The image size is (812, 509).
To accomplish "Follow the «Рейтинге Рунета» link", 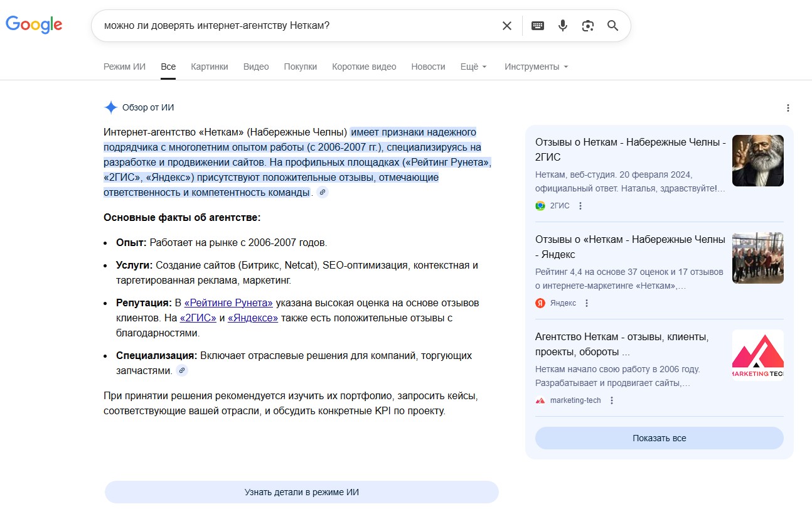I will 228,303.
